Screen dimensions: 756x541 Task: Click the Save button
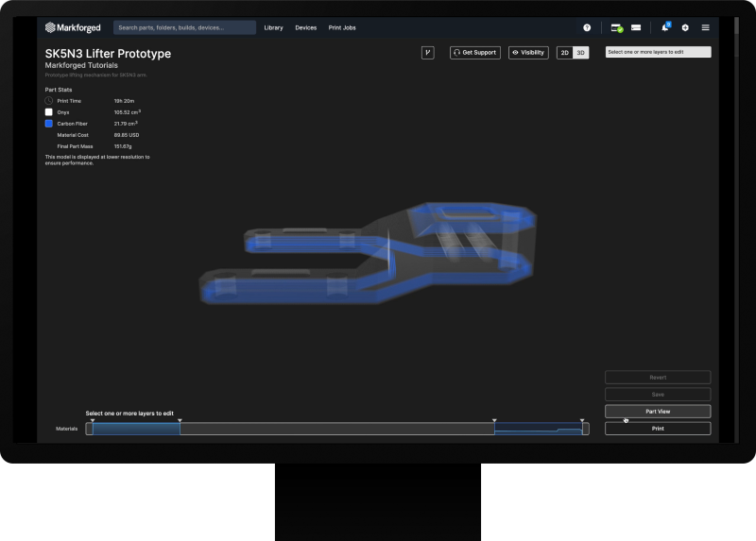[658, 394]
